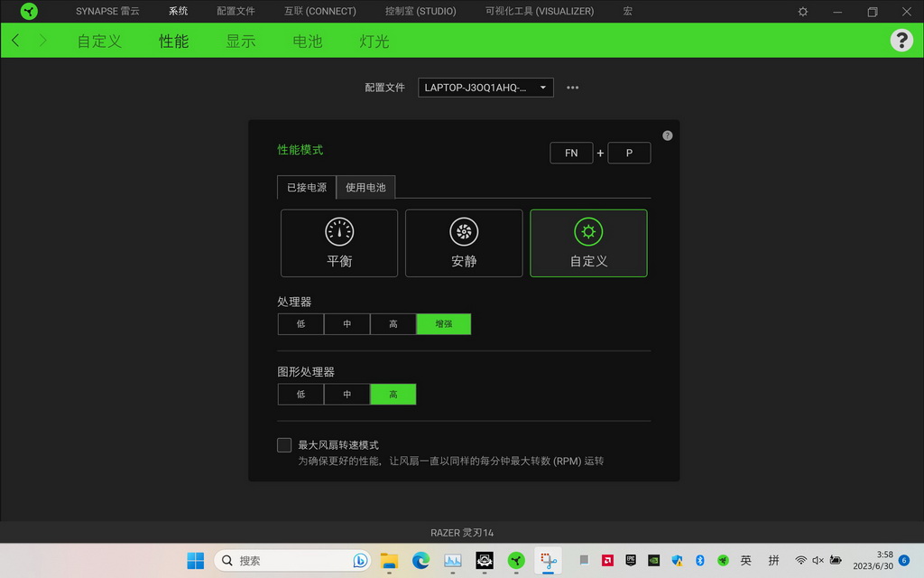The height and width of the screenshot is (578, 924).
Task: Switch to 使用电池 tab
Action: click(x=365, y=187)
